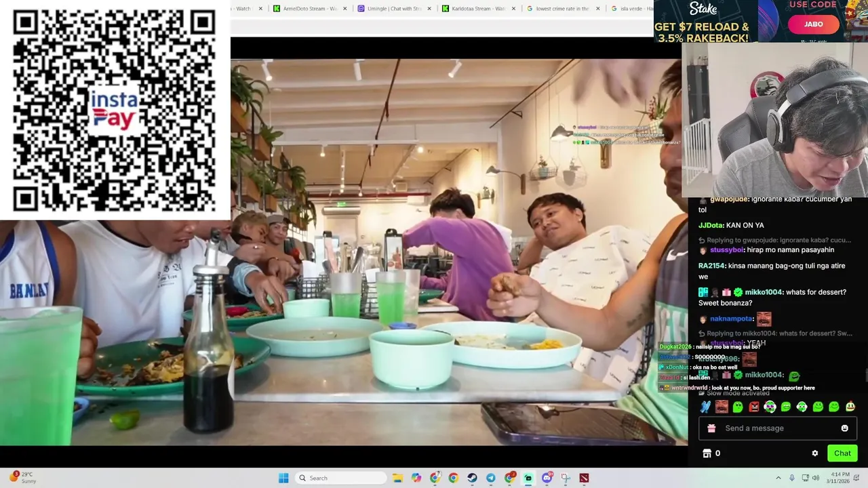This screenshot has width=868, height=488.
Task: Focus the Send a message input
Action: pos(778,428)
